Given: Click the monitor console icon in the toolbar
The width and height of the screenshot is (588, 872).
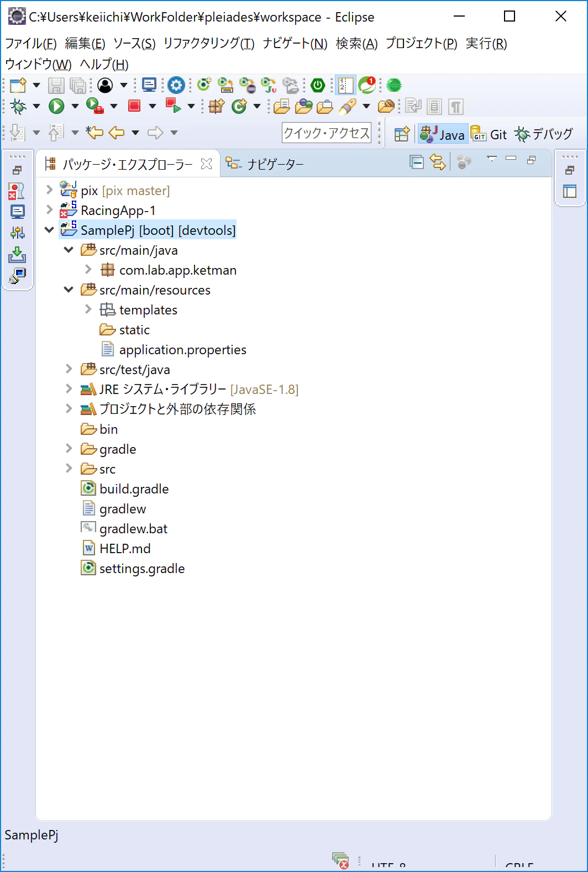Looking at the screenshot, I should 149,85.
